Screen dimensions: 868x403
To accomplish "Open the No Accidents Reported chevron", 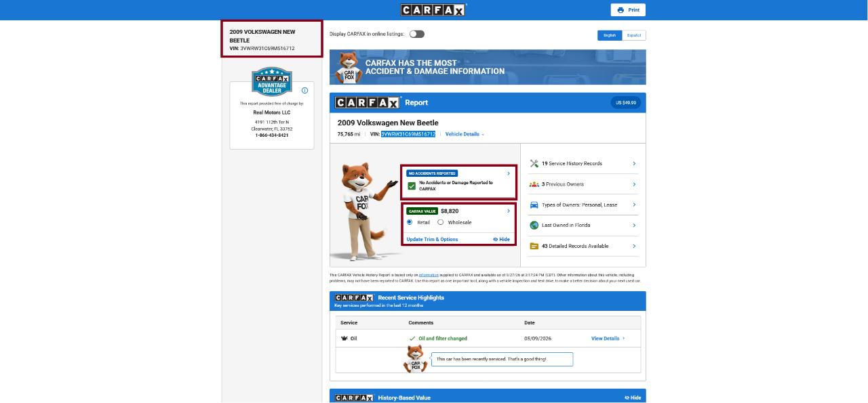I will pyautogui.click(x=509, y=173).
